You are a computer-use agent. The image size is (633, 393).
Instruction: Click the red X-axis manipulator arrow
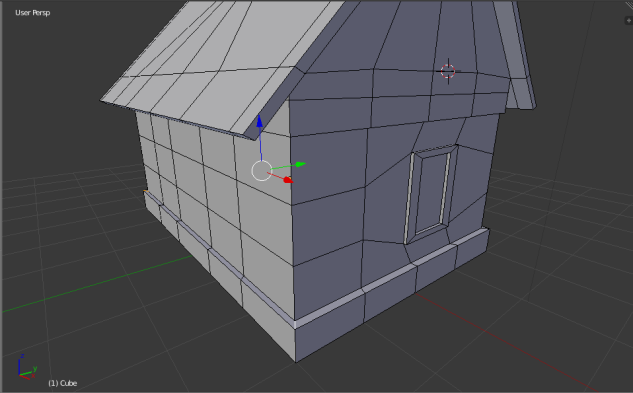click(287, 180)
